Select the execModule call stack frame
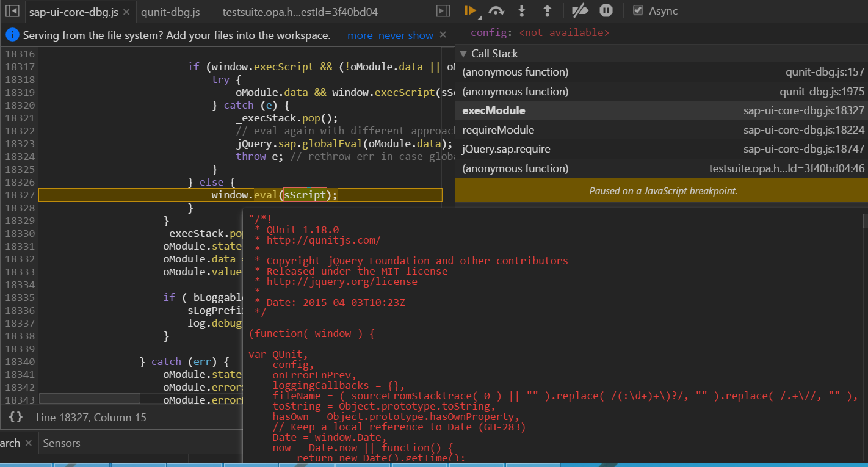Viewport: 868px width, 467px height. click(663, 110)
